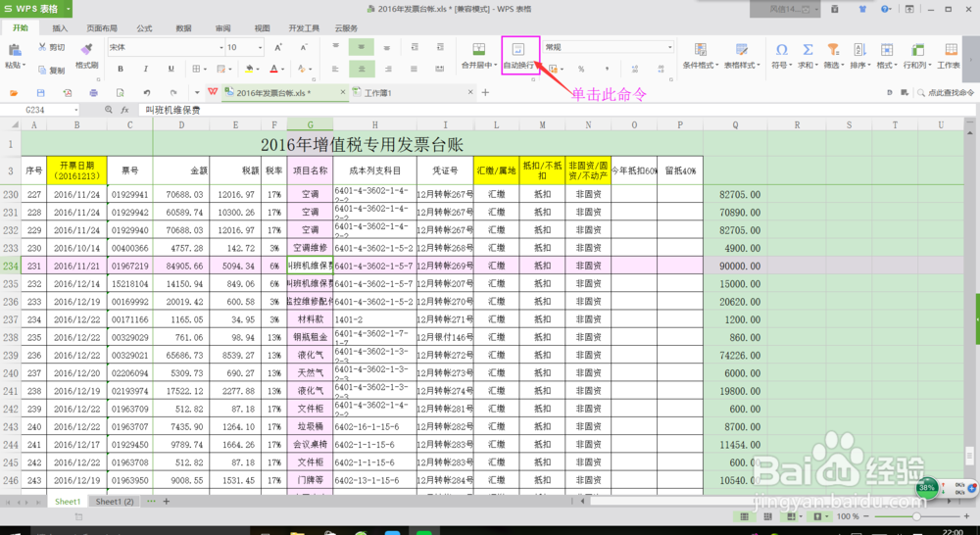Click the increase indent icon
980x535 pixels.
[440, 47]
